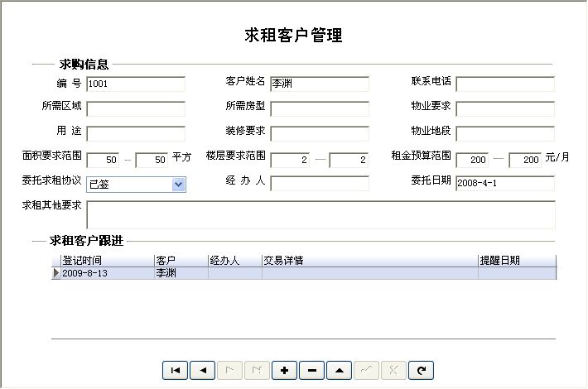Refresh data with the circular arrow button
The height and width of the screenshot is (389, 588).
click(x=421, y=370)
